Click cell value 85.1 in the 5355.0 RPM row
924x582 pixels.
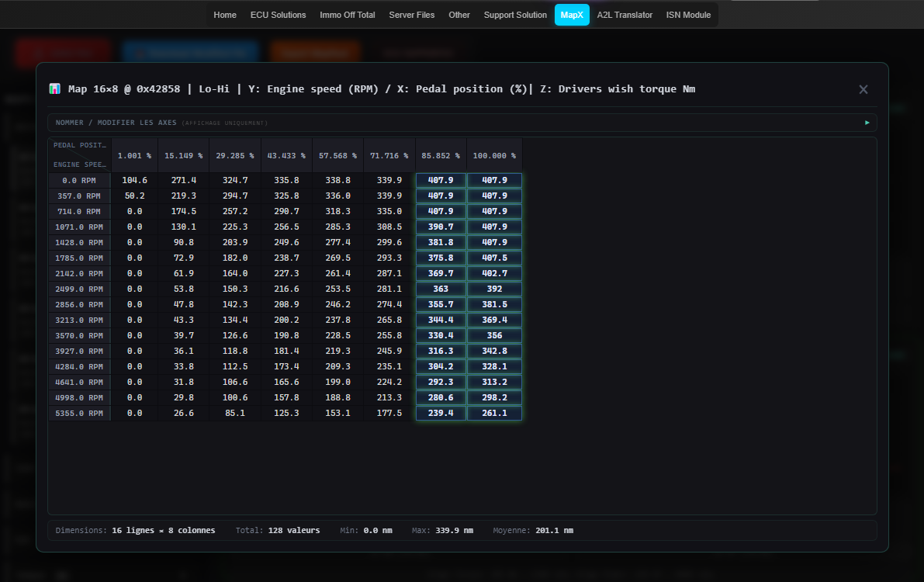(234, 414)
